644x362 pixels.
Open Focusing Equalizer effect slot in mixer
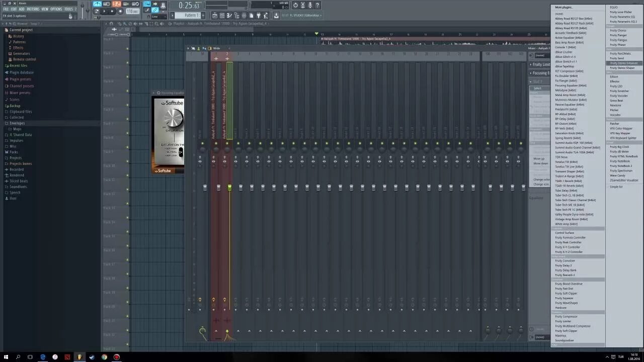pyautogui.click(x=540, y=73)
